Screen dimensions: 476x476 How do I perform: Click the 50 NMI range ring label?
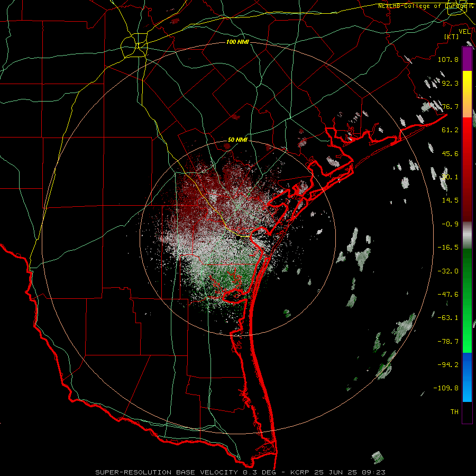[x=237, y=140]
